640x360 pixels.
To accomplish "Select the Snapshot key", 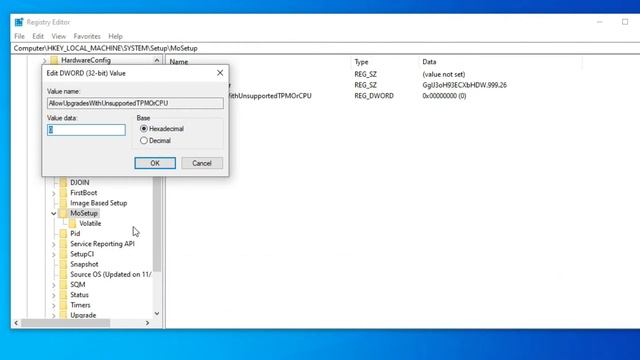I will [x=84, y=264].
